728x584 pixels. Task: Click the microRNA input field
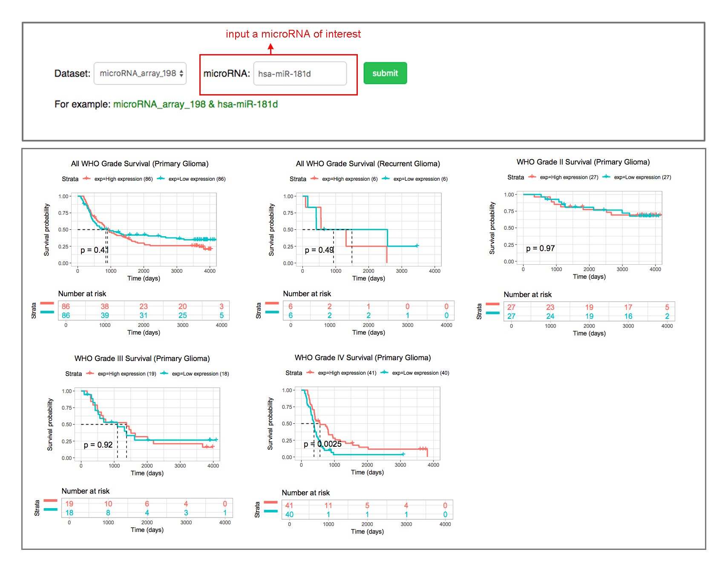(x=300, y=74)
